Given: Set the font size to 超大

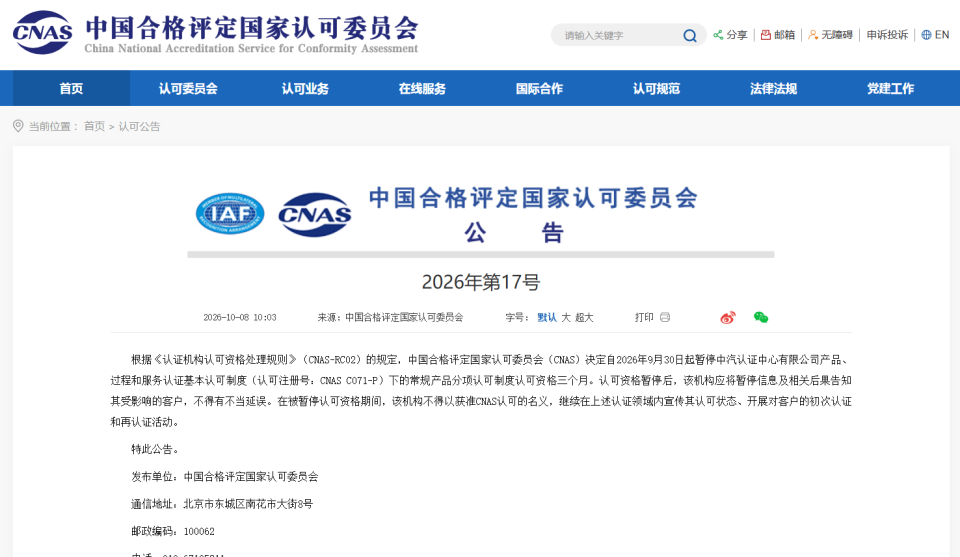Looking at the screenshot, I should click(584, 317).
